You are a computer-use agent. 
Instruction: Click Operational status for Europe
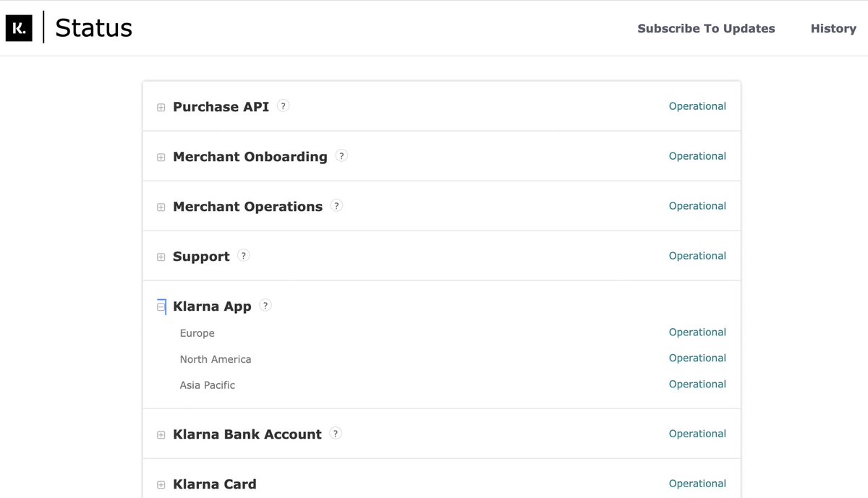tap(697, 332)
